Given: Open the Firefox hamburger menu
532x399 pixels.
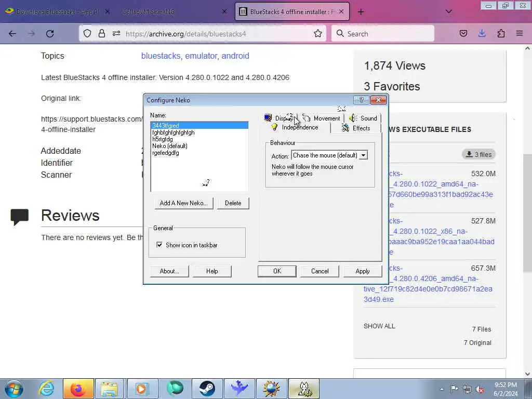Looking at the screenshot, I should [520, 33].
